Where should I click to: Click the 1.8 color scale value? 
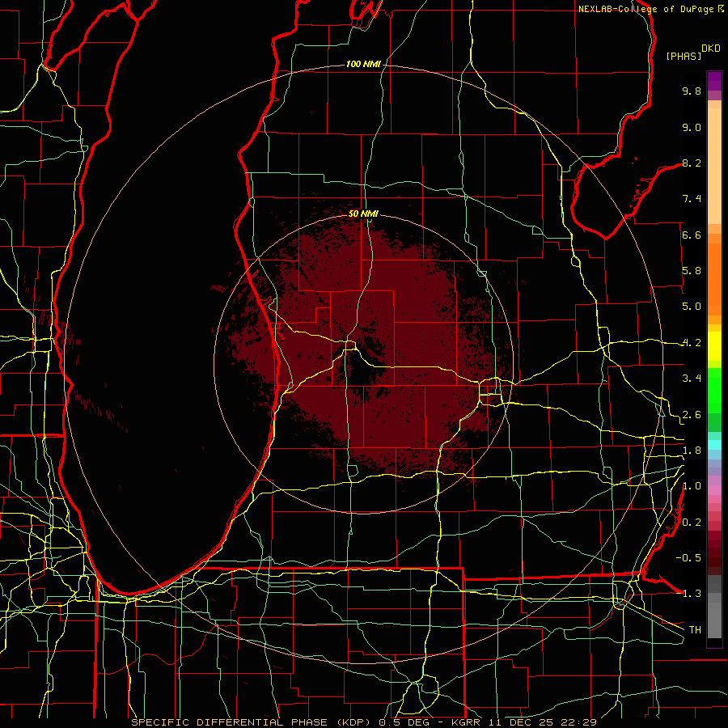click(x=692, y=451)
